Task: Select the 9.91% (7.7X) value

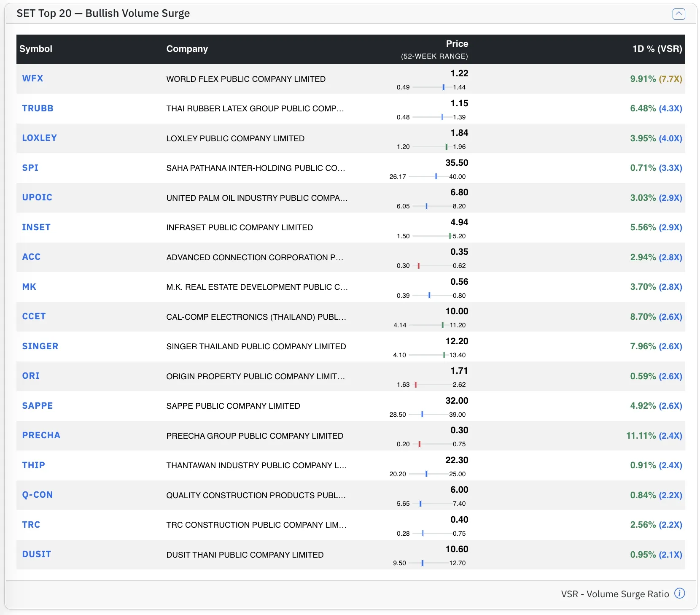Action: coord(656,79)
